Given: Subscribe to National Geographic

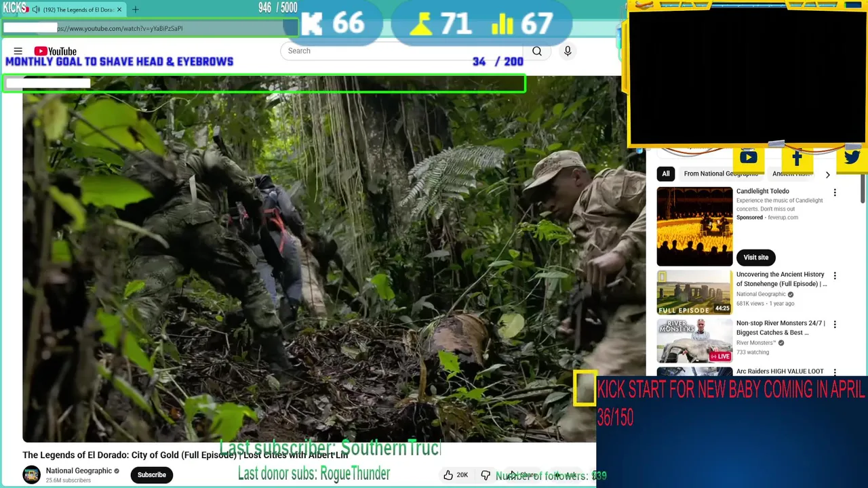Looking at the screenshot, I should tap(152, 475).
